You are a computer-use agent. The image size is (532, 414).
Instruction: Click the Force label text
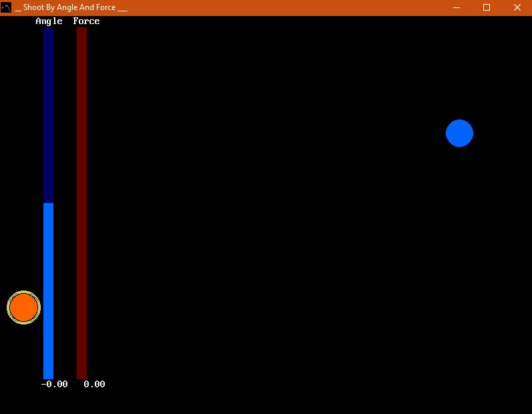pos(86,21)
